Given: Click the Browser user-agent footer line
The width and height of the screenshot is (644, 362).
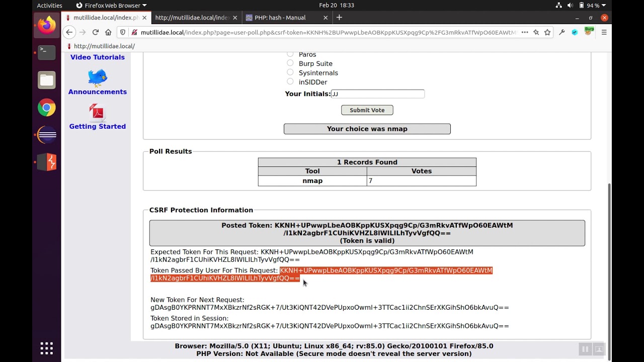Looking at the screenshot, I should (334, 346).
